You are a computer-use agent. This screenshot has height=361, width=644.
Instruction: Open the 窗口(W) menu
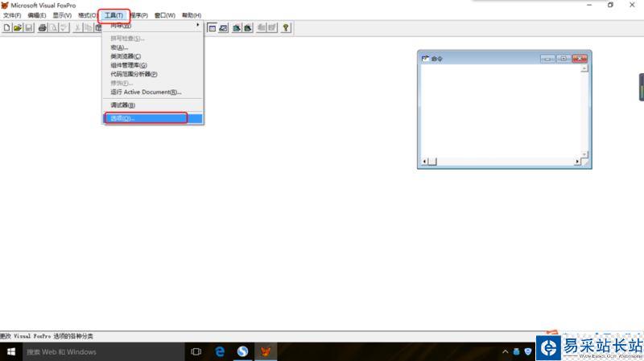tap(165, 15)
